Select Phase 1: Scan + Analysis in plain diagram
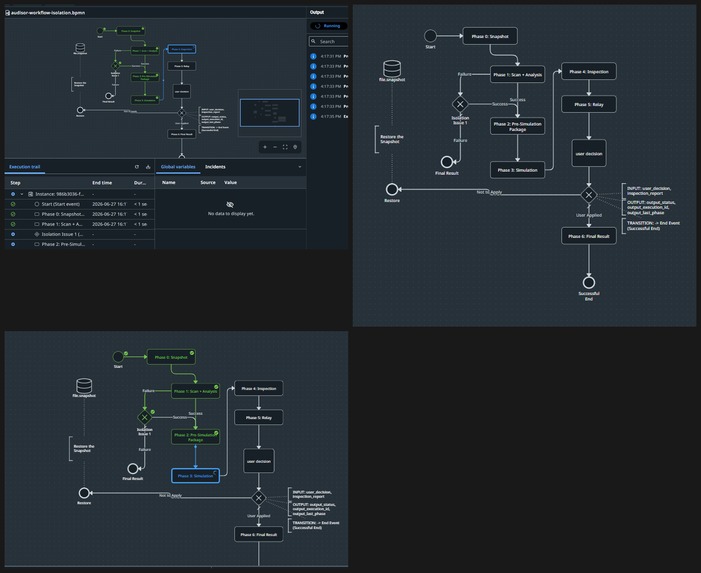 pyautogui.click(x=517, y=75)
